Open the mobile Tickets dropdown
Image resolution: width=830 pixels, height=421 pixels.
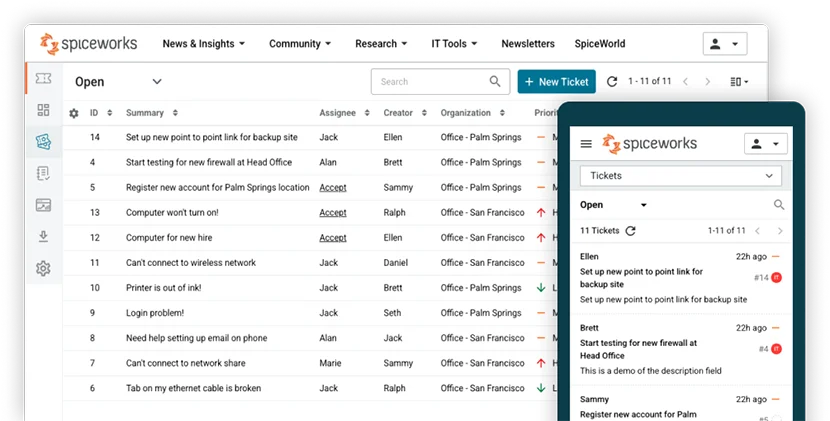pyautogui.click(x=680, y=176)
